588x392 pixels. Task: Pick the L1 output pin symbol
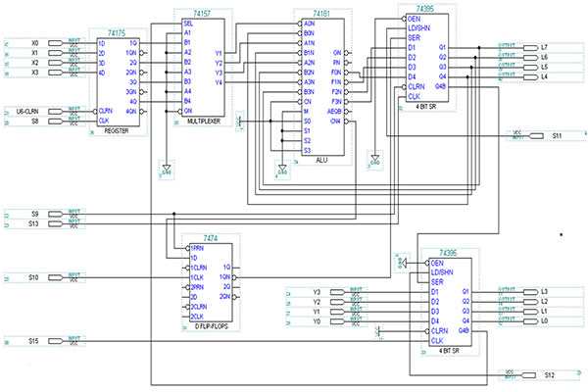(530, 312)
